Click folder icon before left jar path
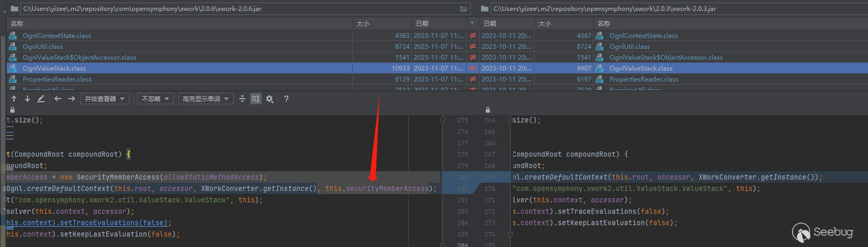868x247 pixels. click(14, 9)
